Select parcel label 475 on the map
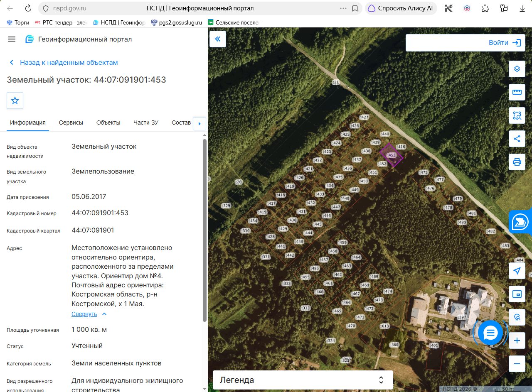532x392 pixels. click(x=423, y=172)
